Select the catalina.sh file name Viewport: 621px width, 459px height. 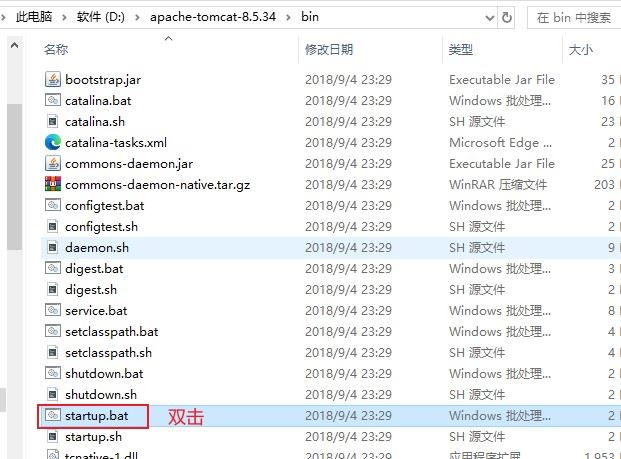[95, 122]
